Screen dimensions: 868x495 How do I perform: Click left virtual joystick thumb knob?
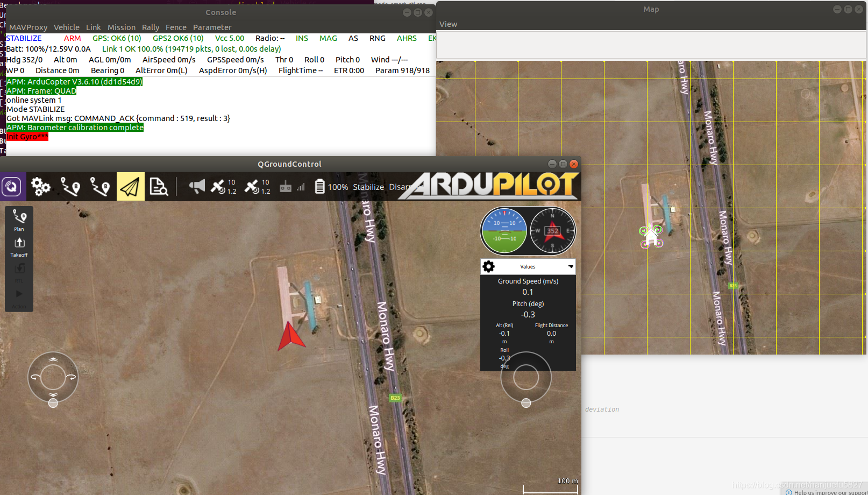click(53, 403)
